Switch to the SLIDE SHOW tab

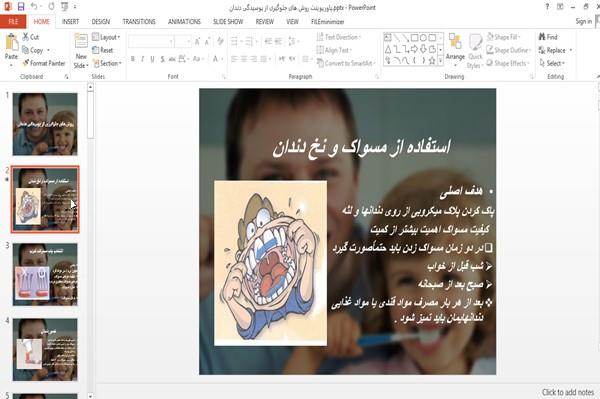tap(228, 21)
